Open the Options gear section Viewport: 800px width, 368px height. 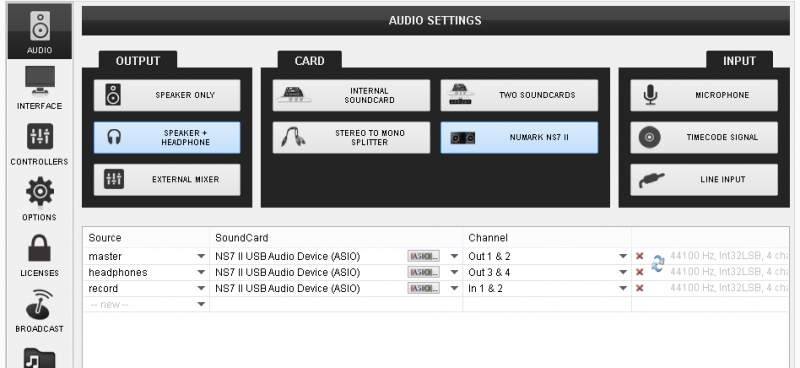[x=39, y=199]
